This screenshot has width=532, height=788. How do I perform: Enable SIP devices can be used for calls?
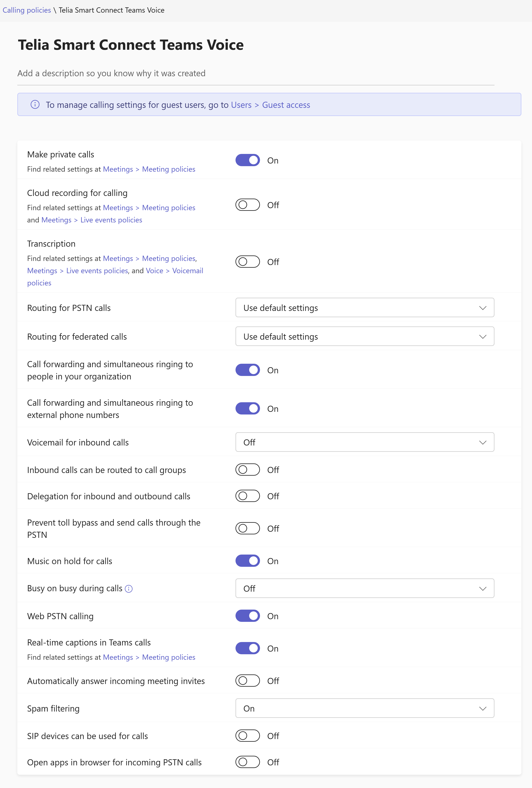coord(248,736)
